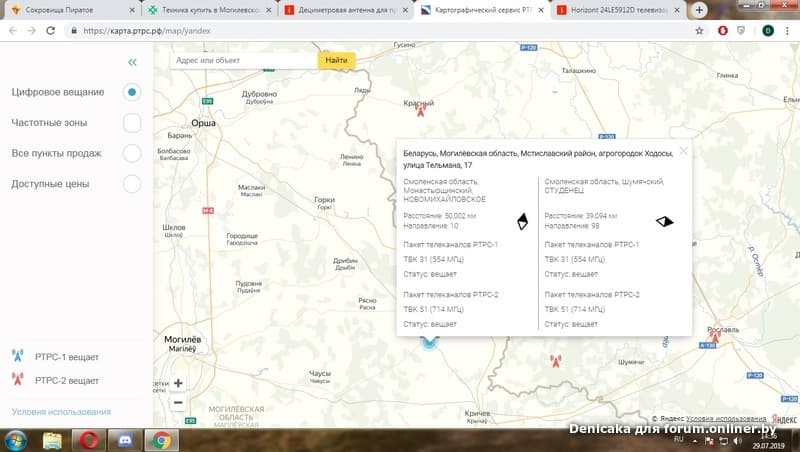
Task: Enable the Доступные цены option
Action: [132, 184]
